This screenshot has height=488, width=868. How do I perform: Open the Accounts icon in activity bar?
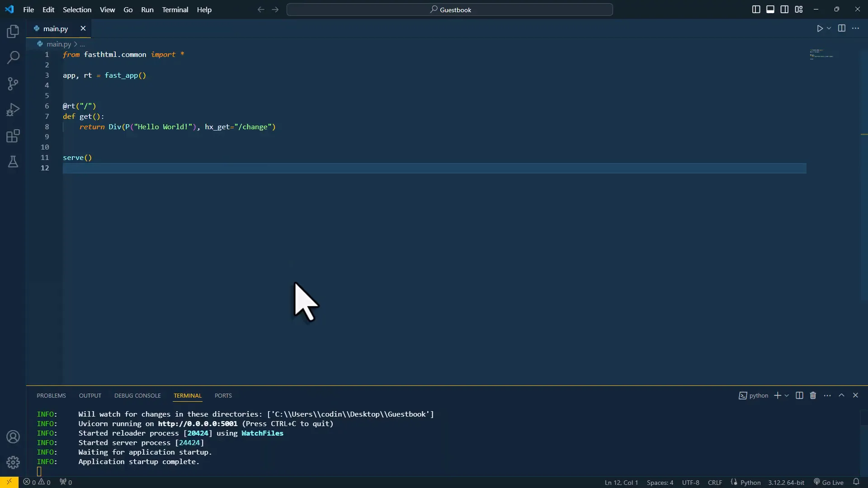pos(13,436)
